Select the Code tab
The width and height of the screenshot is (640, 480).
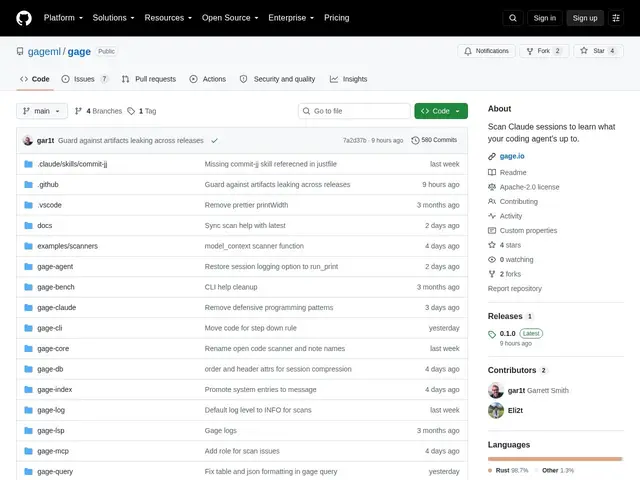click(x=35, y=79)
